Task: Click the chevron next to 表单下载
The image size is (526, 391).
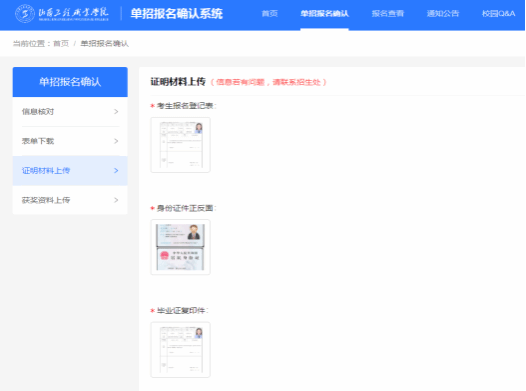Action: tap(116, 141)
